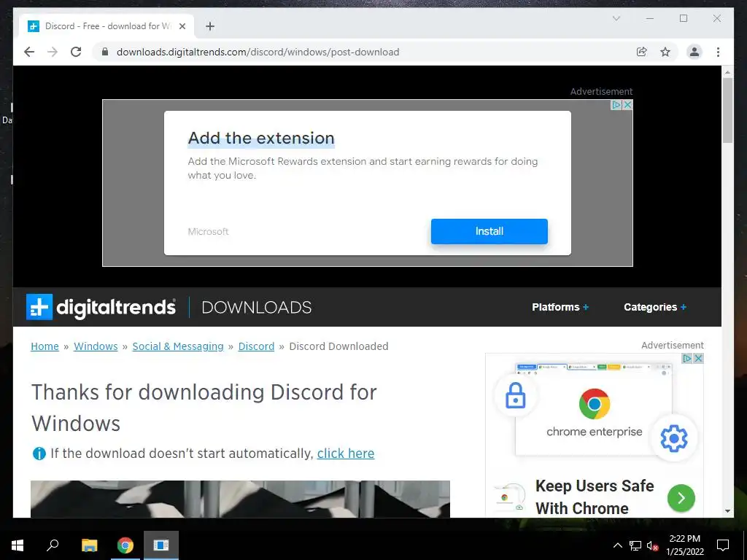Image resolution: width=747 pixels, height=560 pixels.
Task: Click here to restart the download
Action: pyautogui.click(x=346, y=454)
